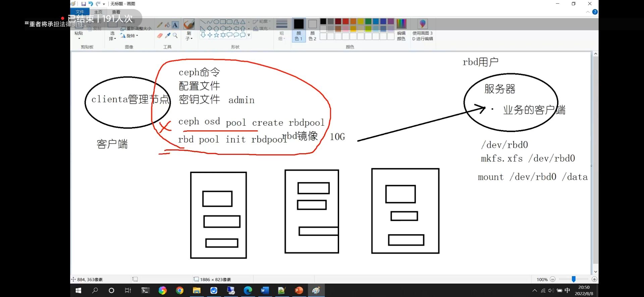This screenshot has width=644, height=297.
Task: Click the zoom in plus button
Action: tap(594, 279)
